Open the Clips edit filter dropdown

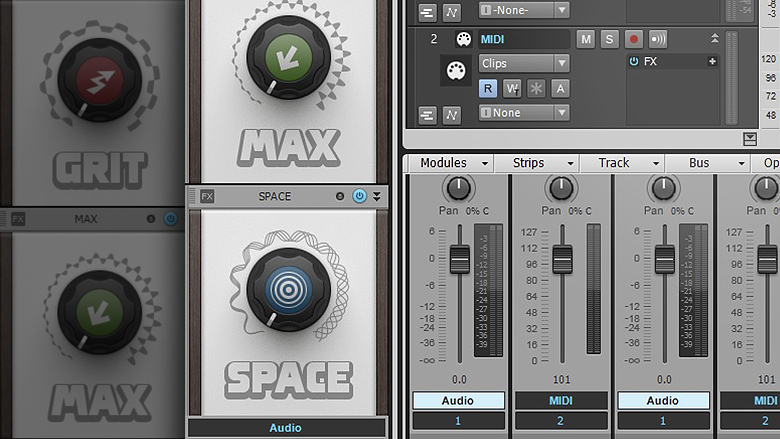(523, 63)
